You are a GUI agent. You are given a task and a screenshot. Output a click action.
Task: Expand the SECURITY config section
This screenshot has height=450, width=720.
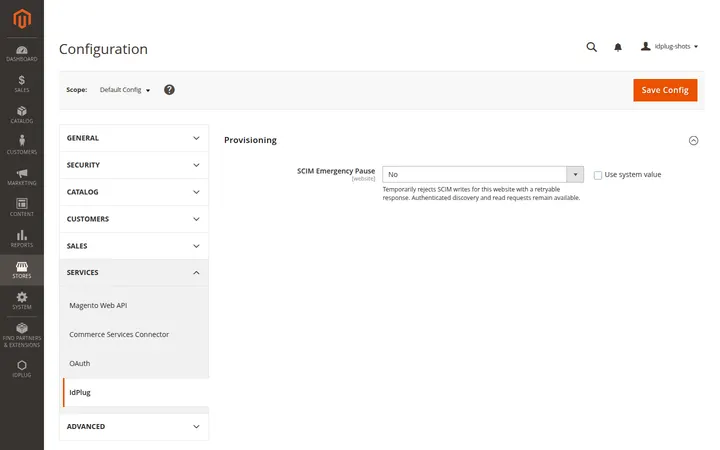pyautogui.click(x=134, y=165)
